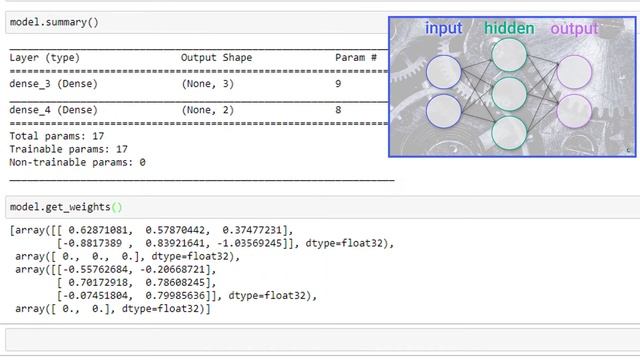
Task: Click the 'Layer (type)' column header
Action: [x=44, y=58]
